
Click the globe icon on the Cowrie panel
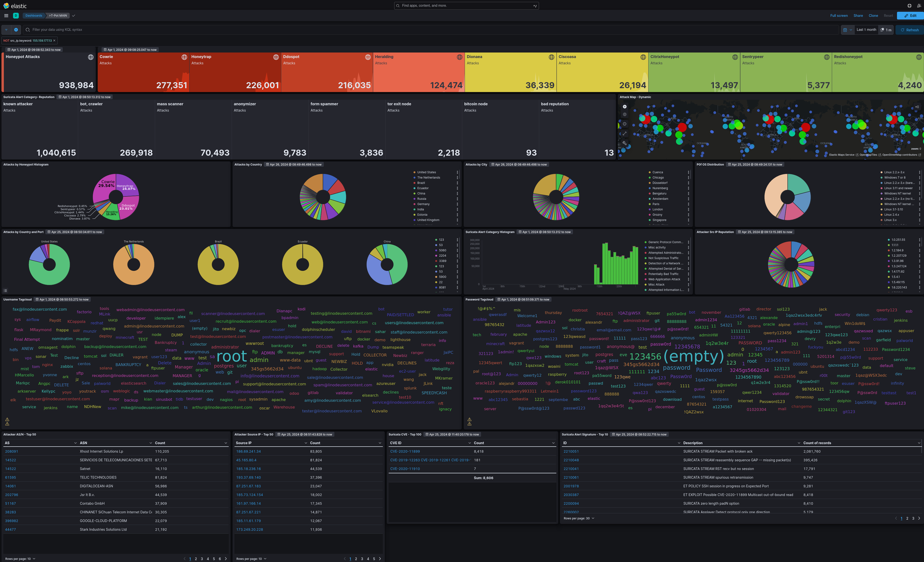[184, 57]
